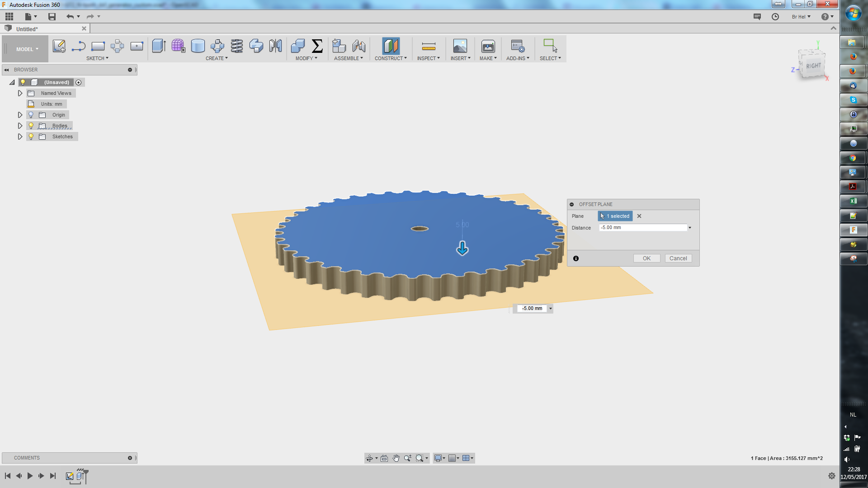868x488 pixels.
Task: Open the Change Parameters sigma icon
Action: pyautogui.click(x=317, y=46)
